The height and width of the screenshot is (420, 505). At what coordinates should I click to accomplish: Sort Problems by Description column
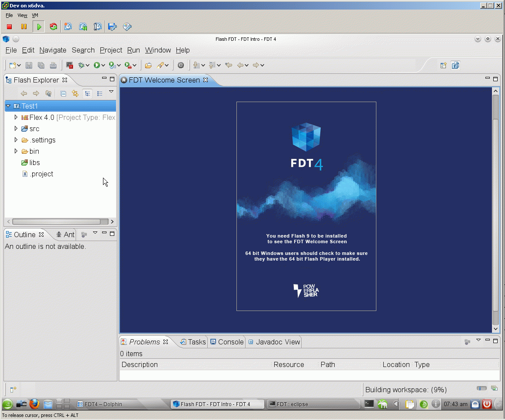tap(196, 365)
